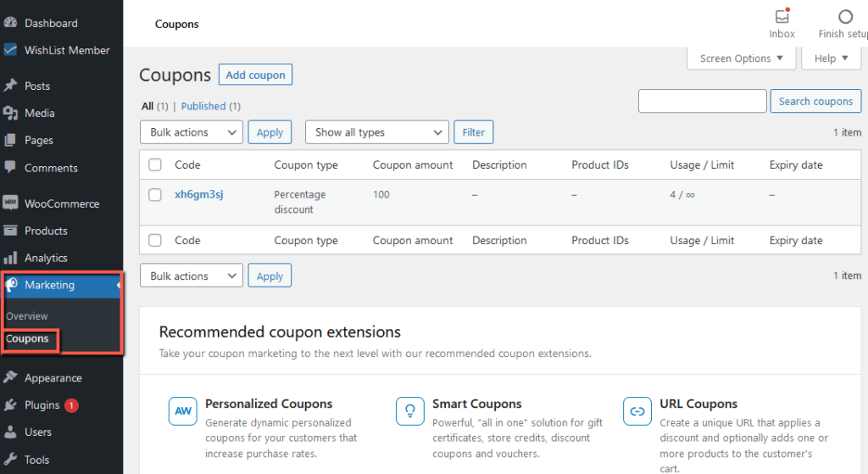Open the Media menu label
This screenshot has height=474, width=868.
[39, 113]
